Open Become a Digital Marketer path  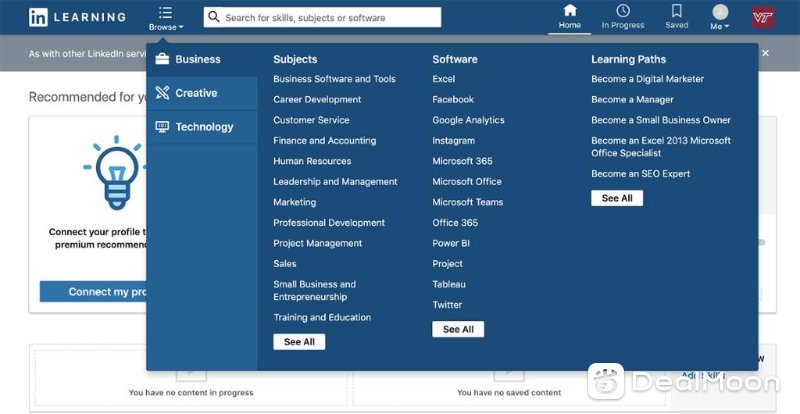click(x=647, y=79)
